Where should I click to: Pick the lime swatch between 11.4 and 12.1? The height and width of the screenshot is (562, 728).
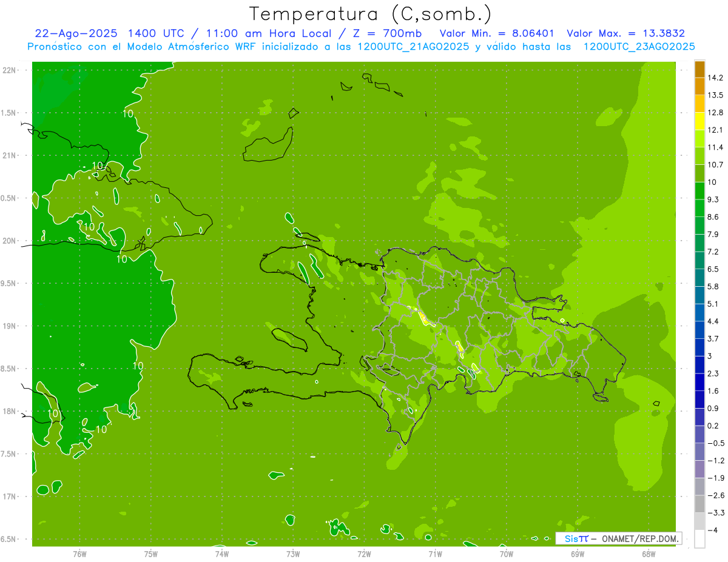[699, 138]
